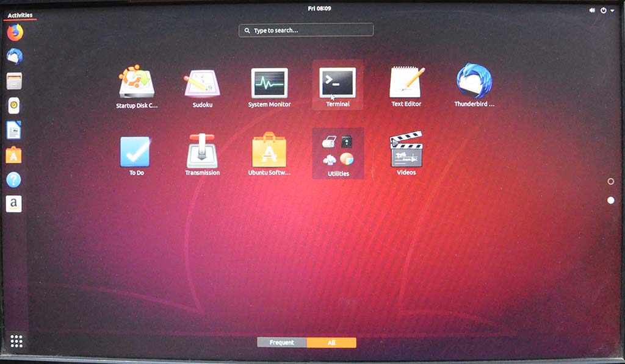
Task: Launch the Videos player
Action: point(406,154)
